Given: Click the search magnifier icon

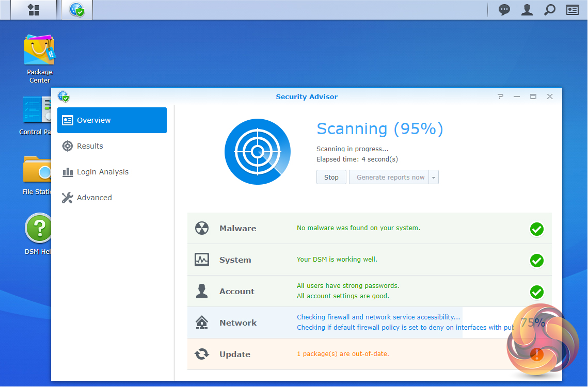Looking at the screenshot, I should (550, 10).
